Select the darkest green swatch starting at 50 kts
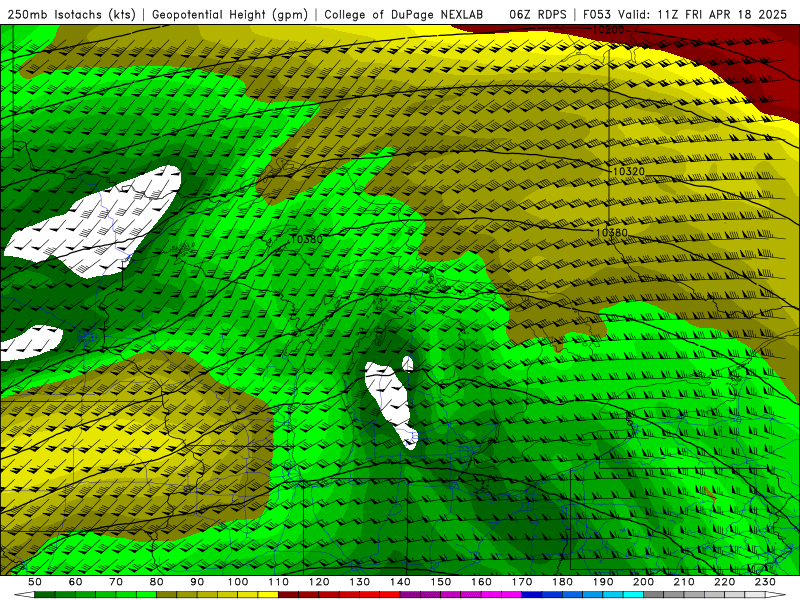Viewport: 800px width, 600px height. click(45, 594)
